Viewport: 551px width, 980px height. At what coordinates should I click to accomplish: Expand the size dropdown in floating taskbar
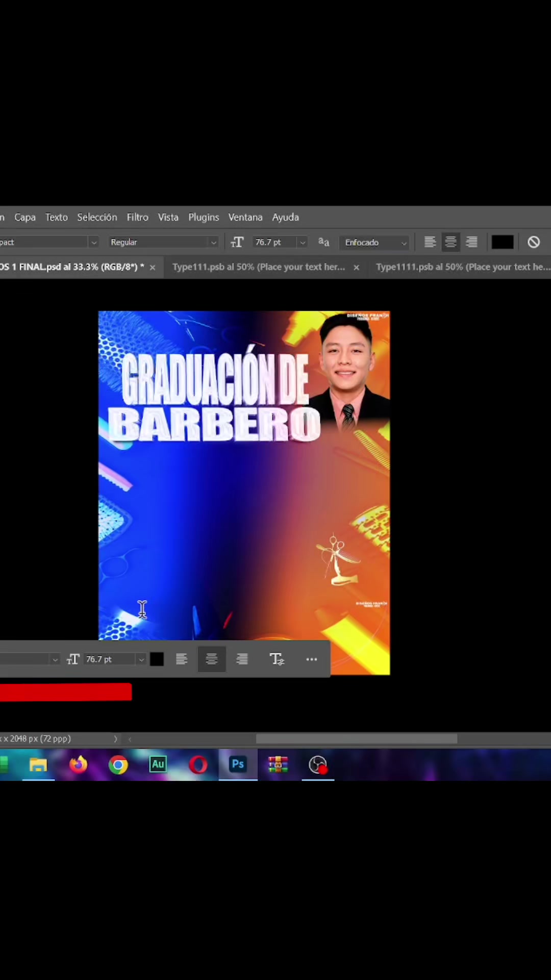[141, 659]
